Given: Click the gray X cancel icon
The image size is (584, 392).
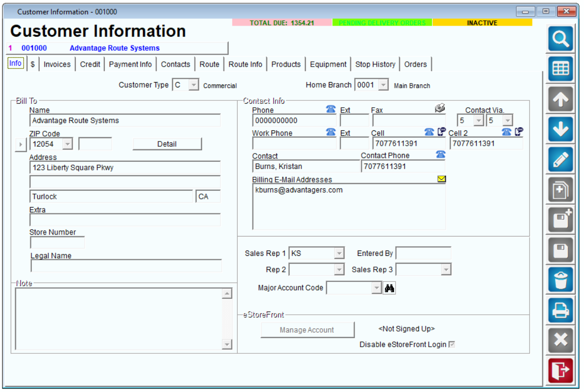Looking at the screenshot, I should tap(560, 340).
